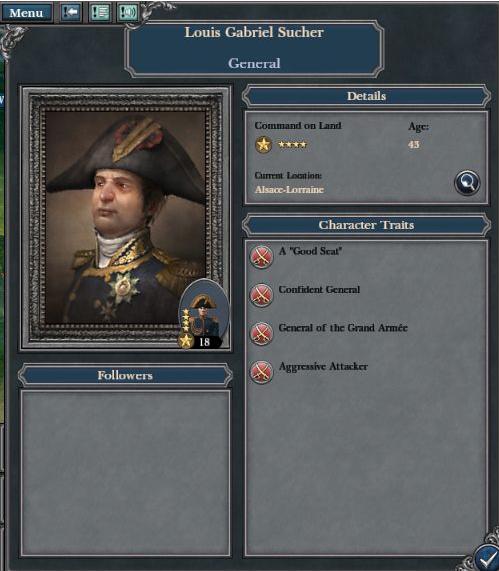
Task: Click the A "Good Seat" trait icon
Action: point(261,257)
